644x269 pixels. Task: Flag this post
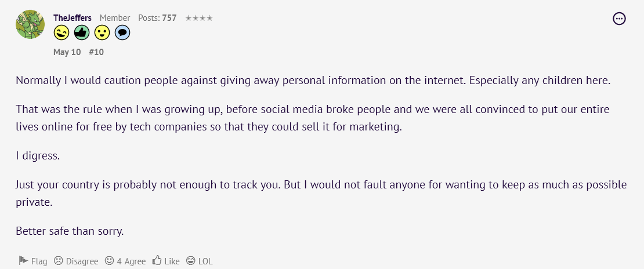pos(33,261)
